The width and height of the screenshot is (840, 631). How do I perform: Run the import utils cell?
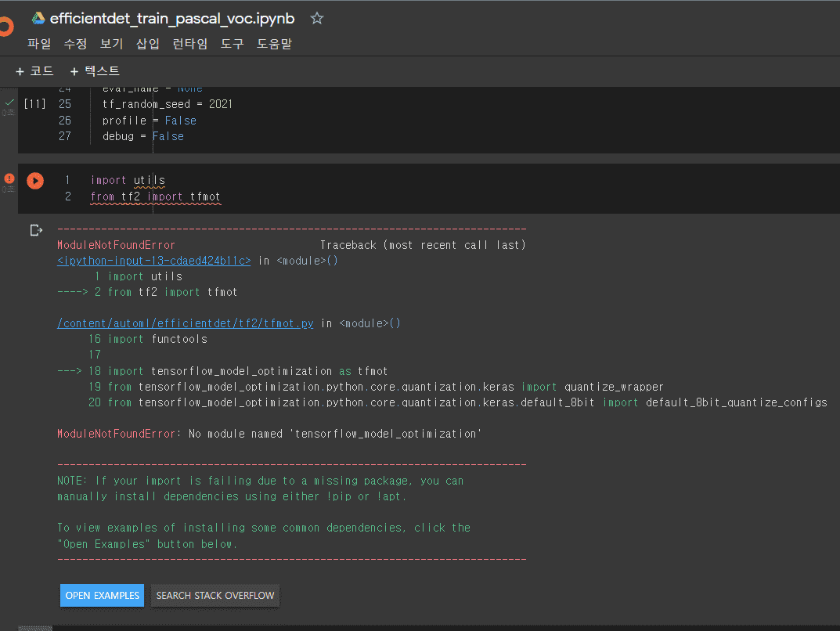(x=35, y=181)
